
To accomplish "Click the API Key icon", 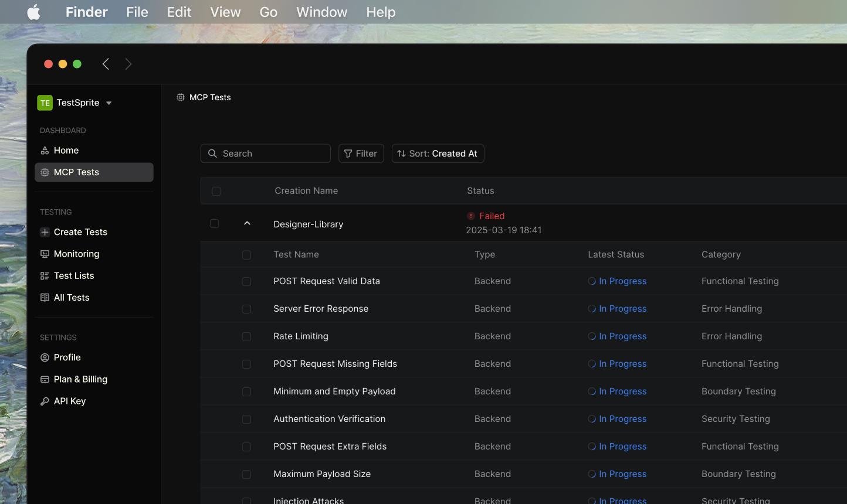I will click(x=45, y=401).
